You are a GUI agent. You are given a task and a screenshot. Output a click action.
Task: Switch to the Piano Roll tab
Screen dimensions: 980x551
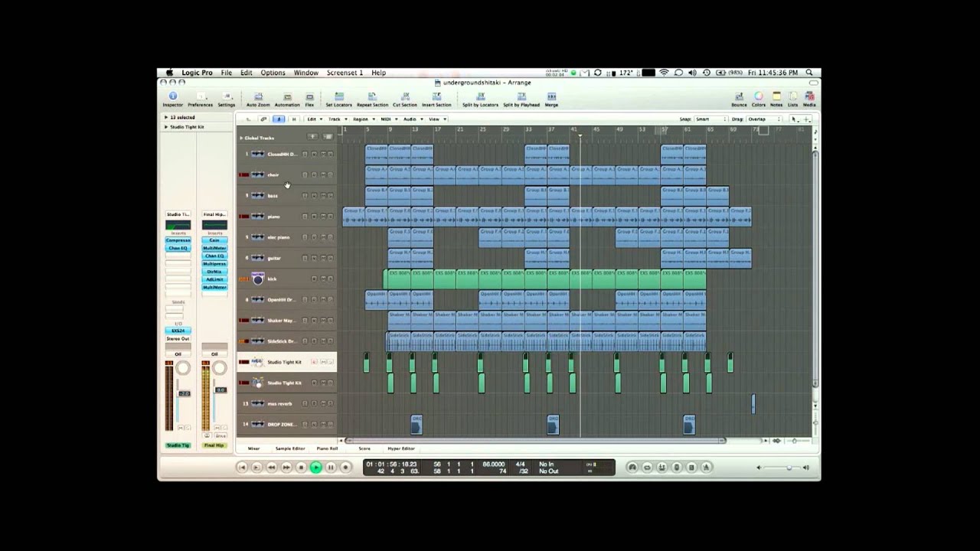(x=327, y=448)
